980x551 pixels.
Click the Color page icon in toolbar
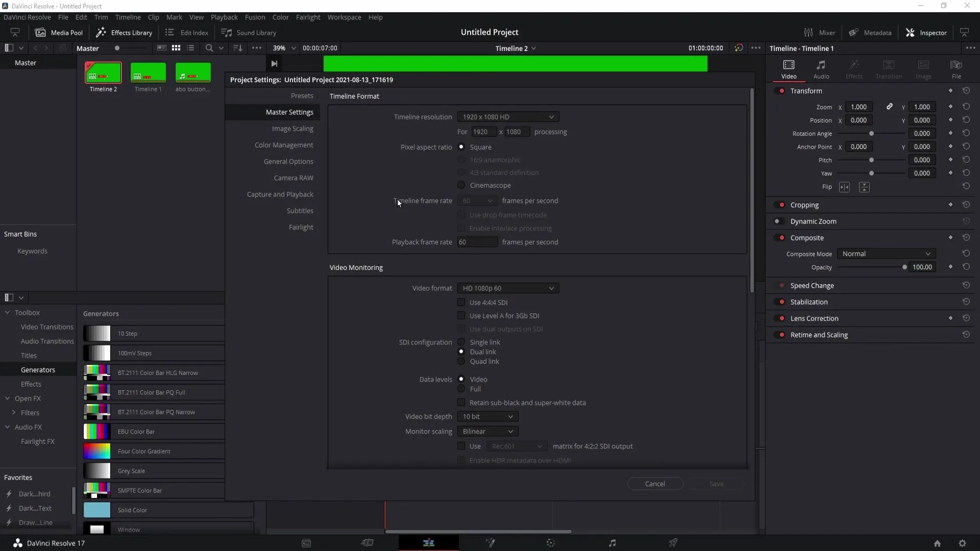coord(551,543)
